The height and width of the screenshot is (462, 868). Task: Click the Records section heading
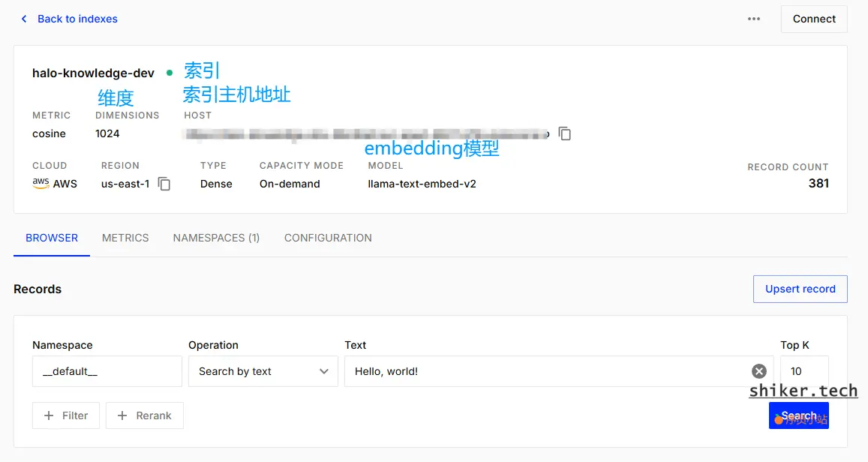tap(38, 289)
